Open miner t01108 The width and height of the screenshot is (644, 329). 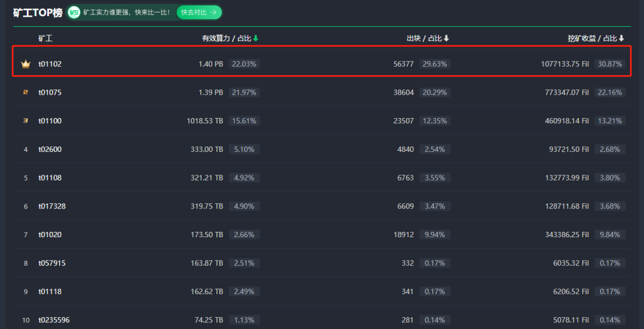[x=50, y=178]
